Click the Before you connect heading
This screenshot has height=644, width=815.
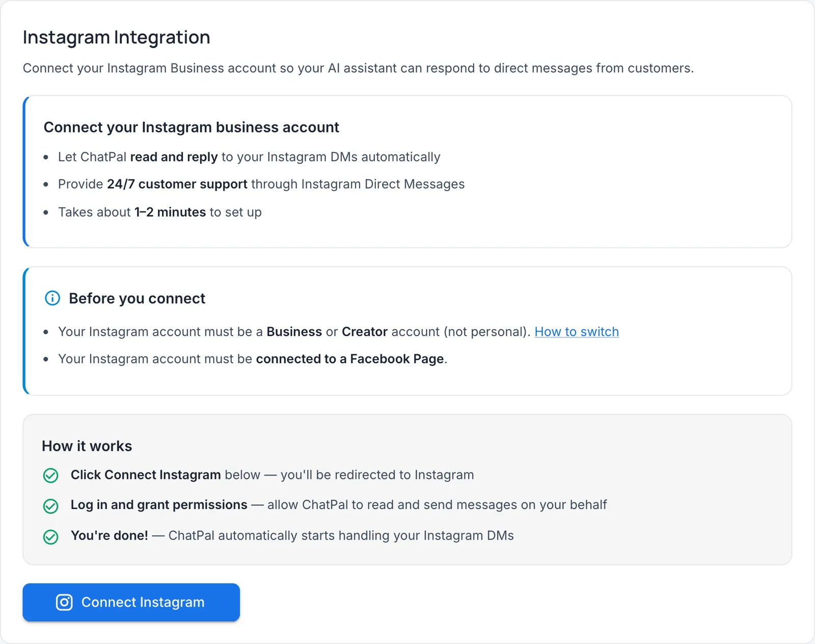pyautogui.click(x=137, y=299)
